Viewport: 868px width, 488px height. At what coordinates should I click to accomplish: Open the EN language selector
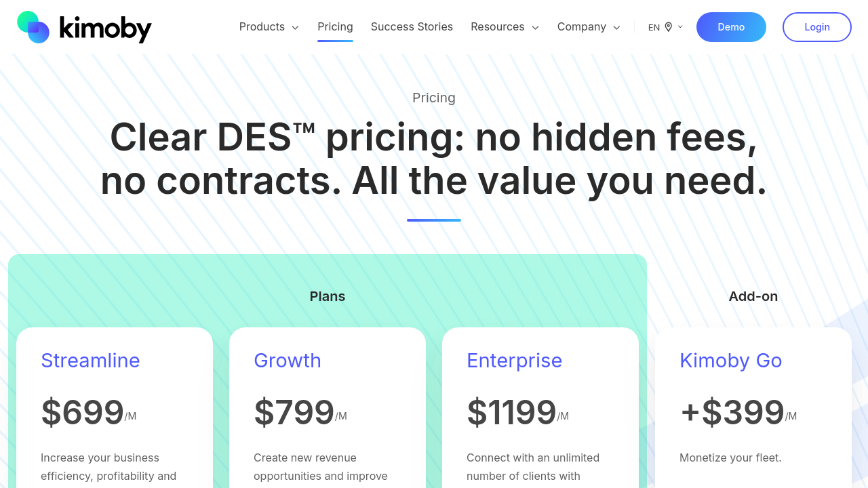click(x=654, y=28)
